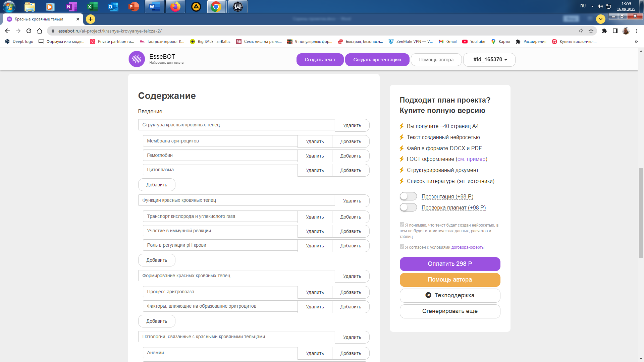Click the browser home icon
The width and height of the screenshot is (644, 362).
40,31
